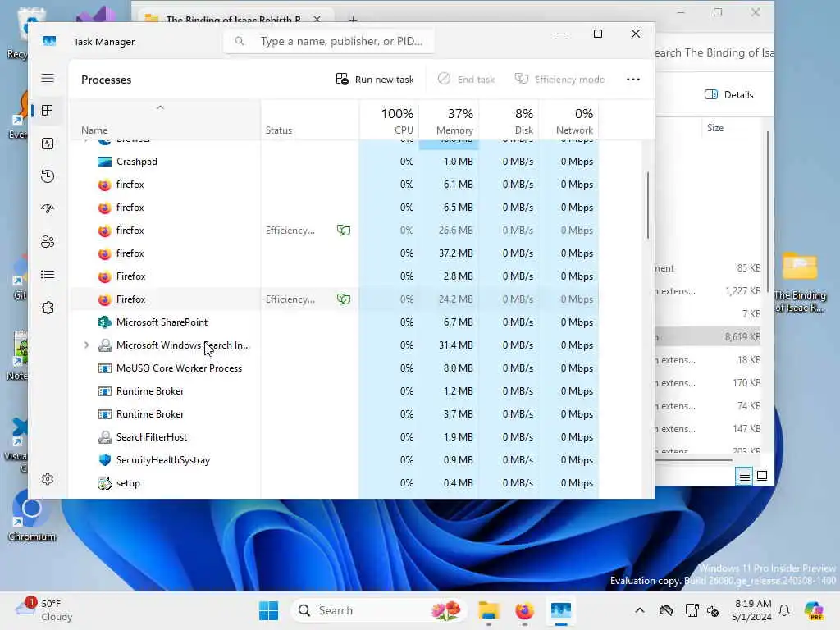Open the three-dot more options menu
This screenshot has height=630, width=840.
[x=633, y=80]
